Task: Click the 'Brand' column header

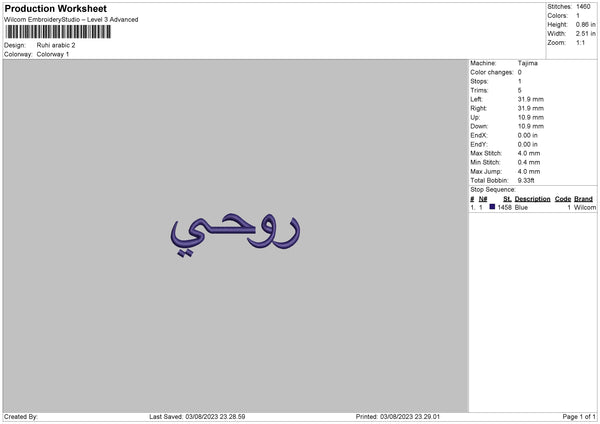Action: click(x=583, y=199)
